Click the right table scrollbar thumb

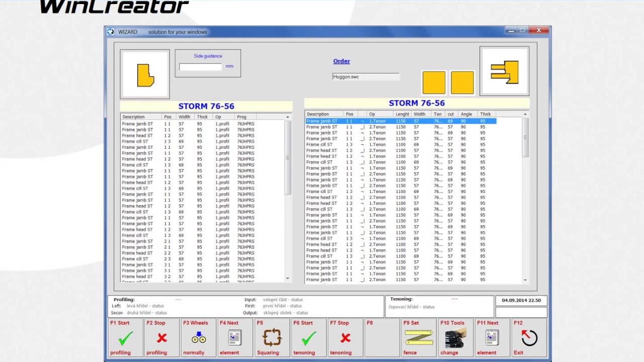[525, 137]
